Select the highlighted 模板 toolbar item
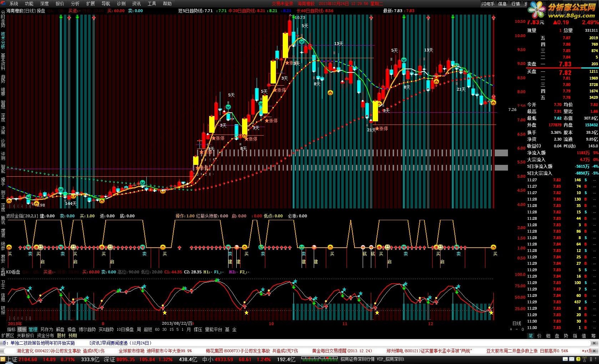The width and height of the screenshot is (599, 364). (22, 329)
